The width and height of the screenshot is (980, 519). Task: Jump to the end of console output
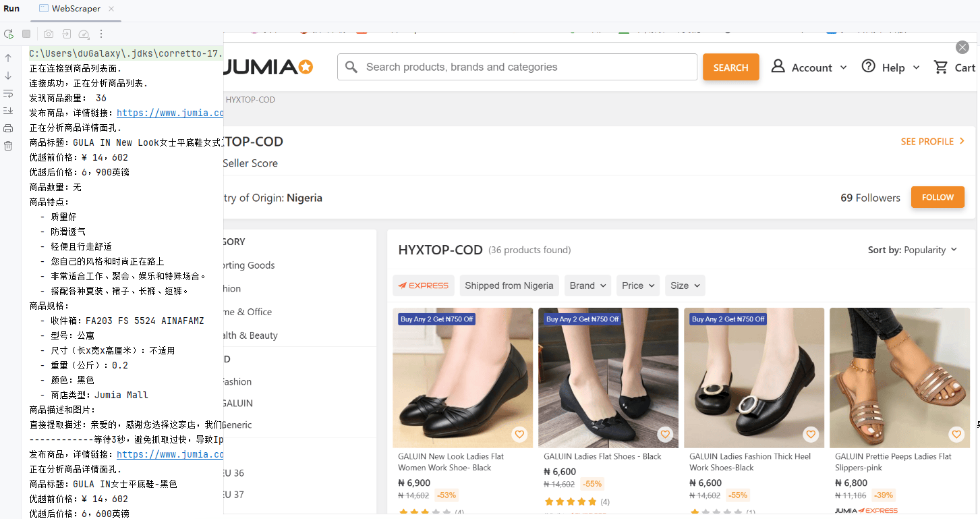(9, 110)
